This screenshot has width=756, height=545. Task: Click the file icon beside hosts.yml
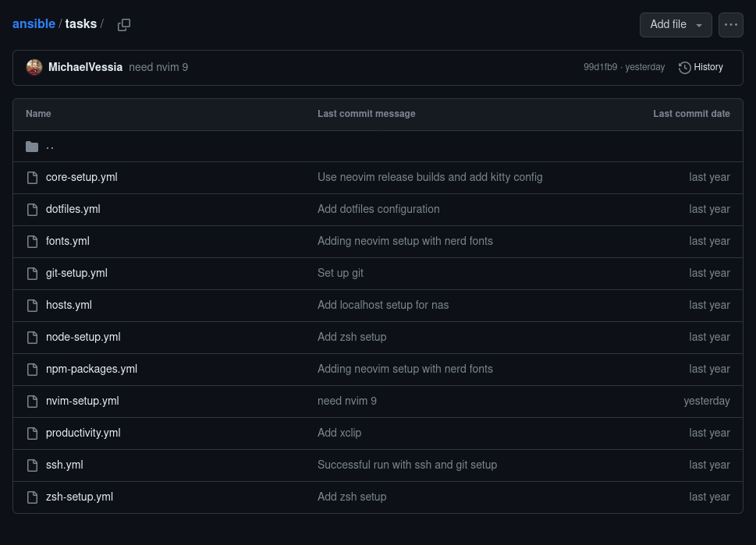point(32,306)
